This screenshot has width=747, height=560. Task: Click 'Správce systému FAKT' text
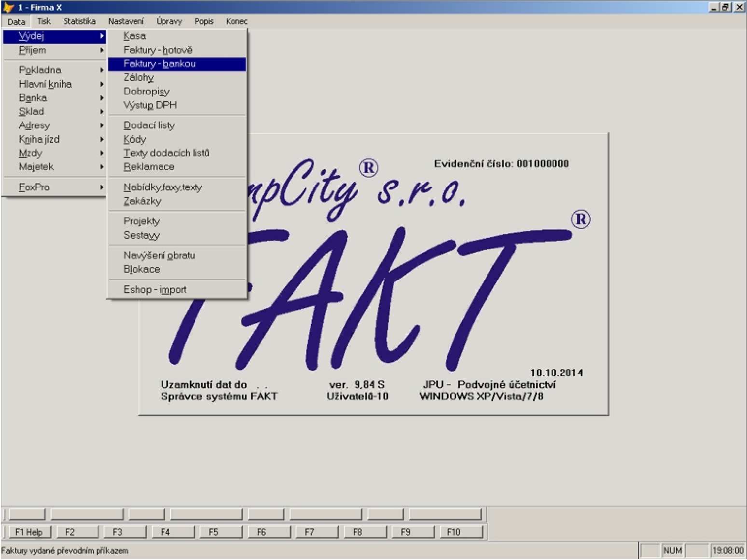coord(219,396)
